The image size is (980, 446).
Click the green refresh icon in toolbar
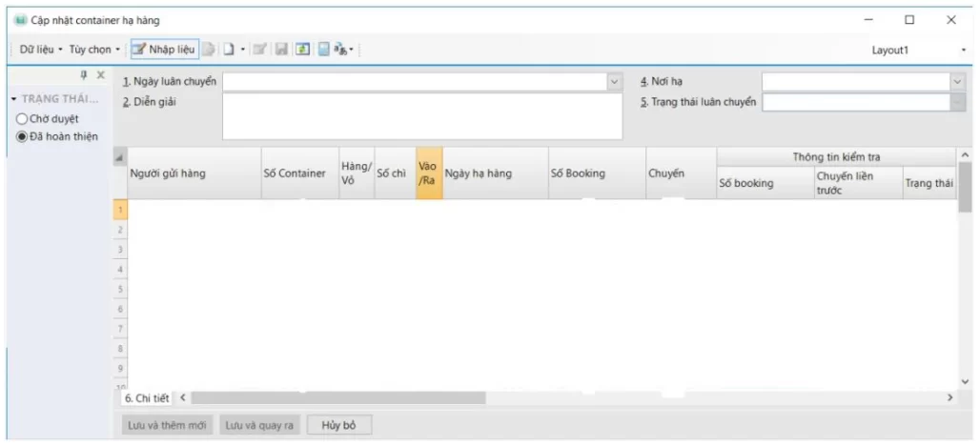(x=302, y=49)
